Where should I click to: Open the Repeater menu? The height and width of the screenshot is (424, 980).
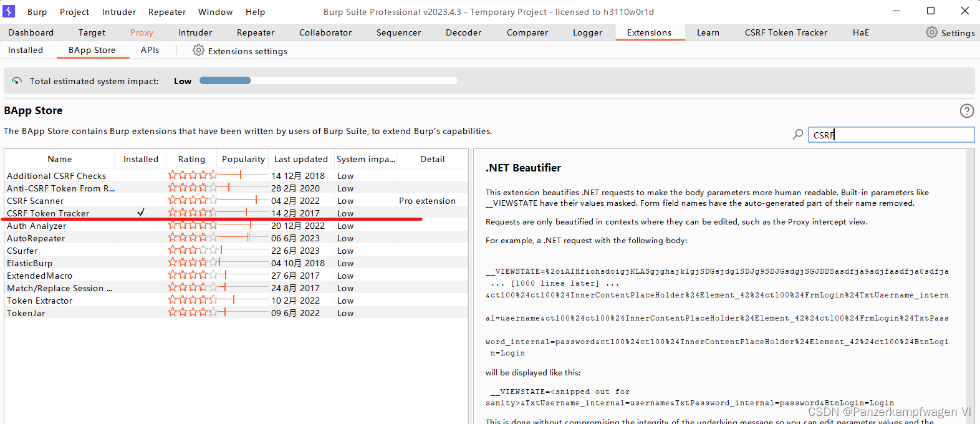(167, 12)
